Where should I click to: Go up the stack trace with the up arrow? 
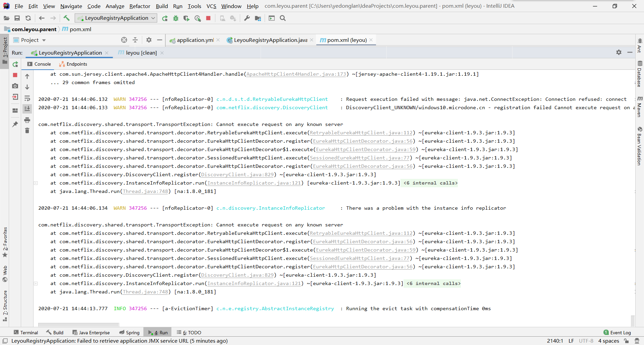(27, 76)
